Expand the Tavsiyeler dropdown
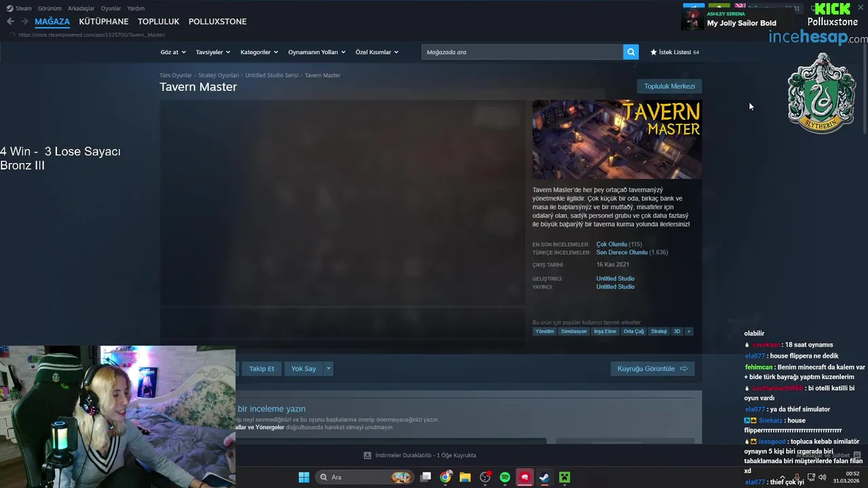Viewport: 868px width, 488px height. (213, 52)
